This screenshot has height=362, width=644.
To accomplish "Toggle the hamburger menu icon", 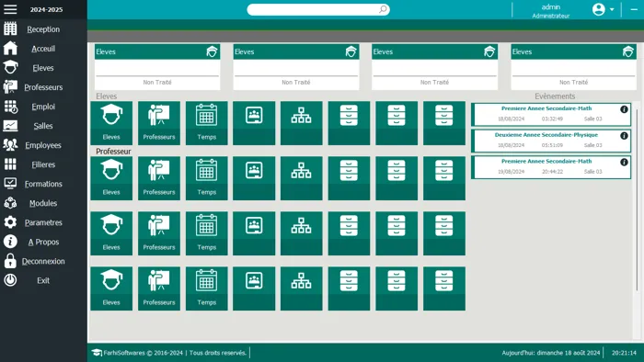I will tap(10, 9).
